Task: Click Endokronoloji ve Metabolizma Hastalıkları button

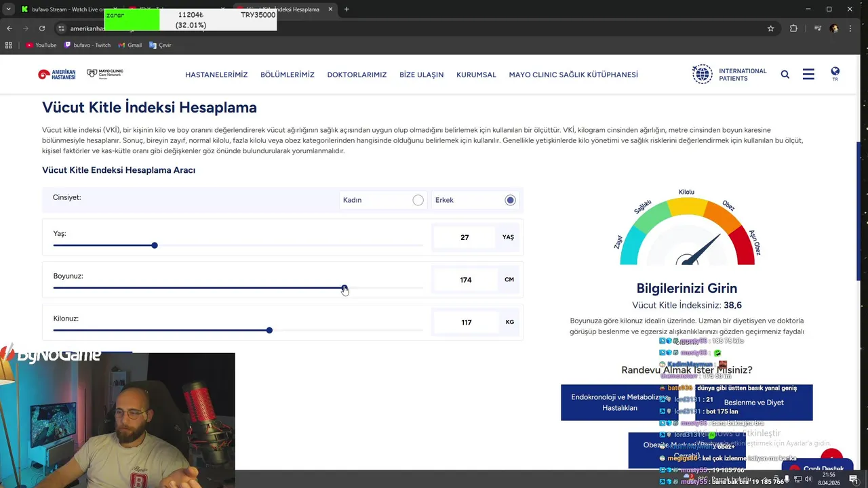Action: 619,403
